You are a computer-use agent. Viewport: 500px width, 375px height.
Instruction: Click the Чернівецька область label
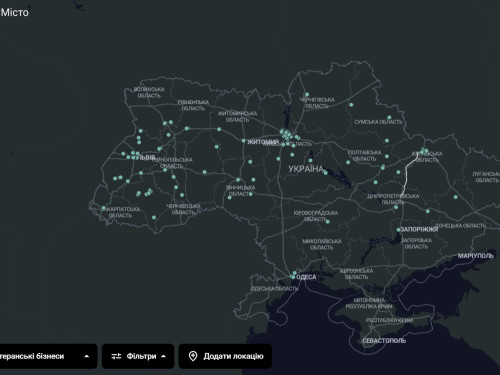(x=184, y=209)
